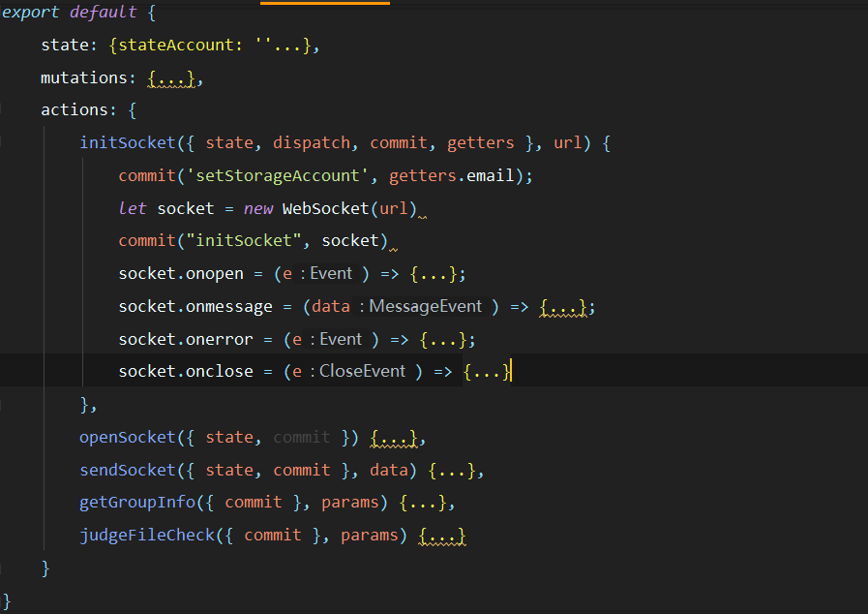Click the 'mutations' property key
The image size is (868, 614).
pyautogui.click(x=84, y=77)
